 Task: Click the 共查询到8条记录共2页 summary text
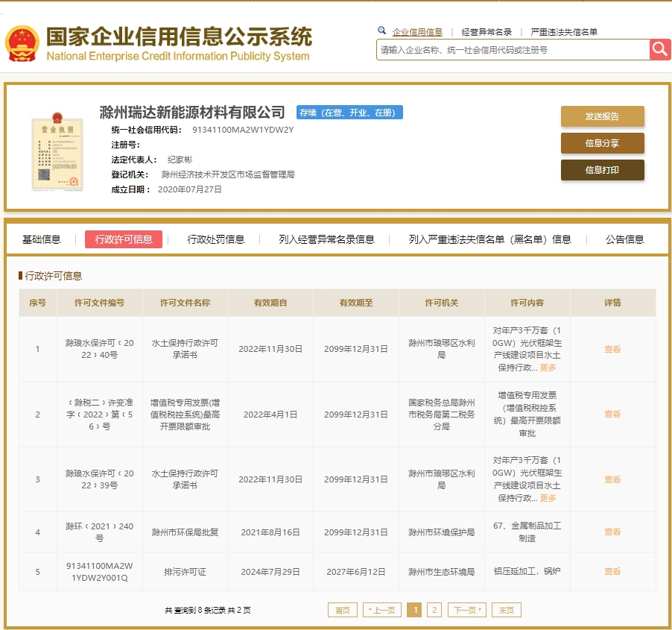point(208,611)
